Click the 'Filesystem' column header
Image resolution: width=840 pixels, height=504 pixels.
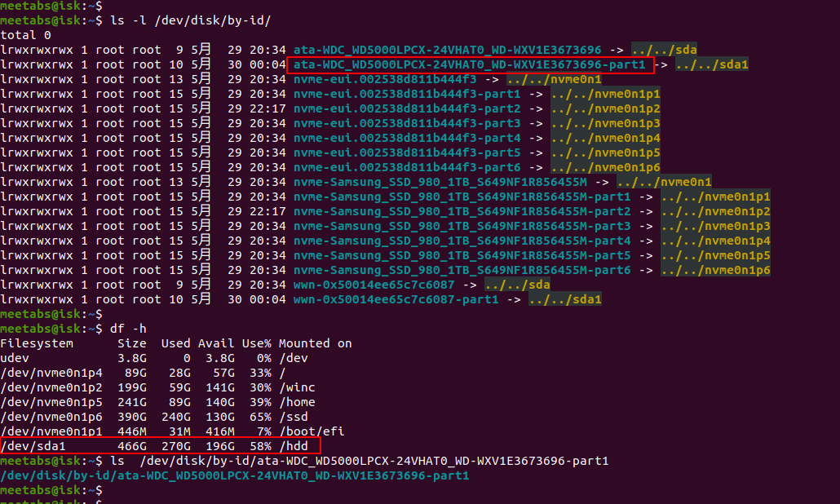37,343
